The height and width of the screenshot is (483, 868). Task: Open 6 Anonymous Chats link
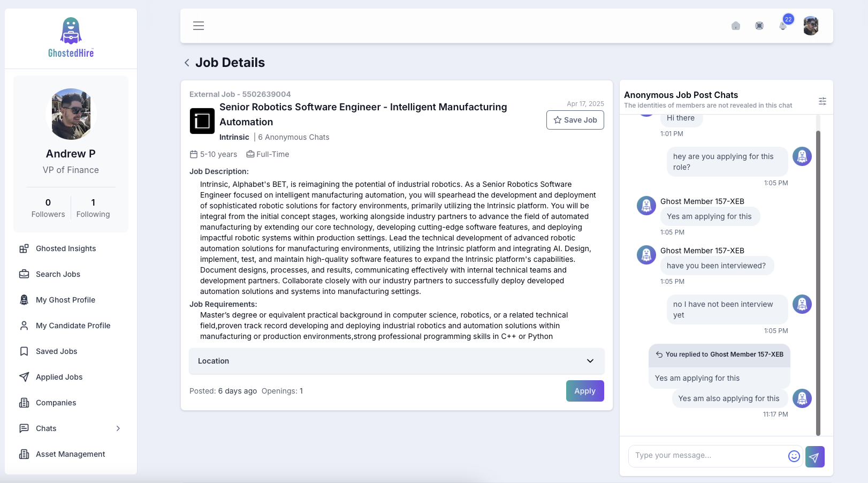(294, 137)
